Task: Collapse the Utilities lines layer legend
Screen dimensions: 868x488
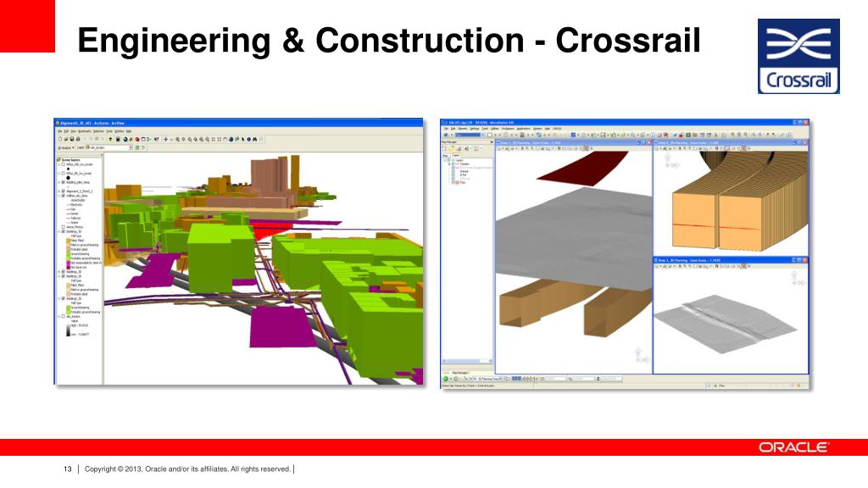Action: 59,196
